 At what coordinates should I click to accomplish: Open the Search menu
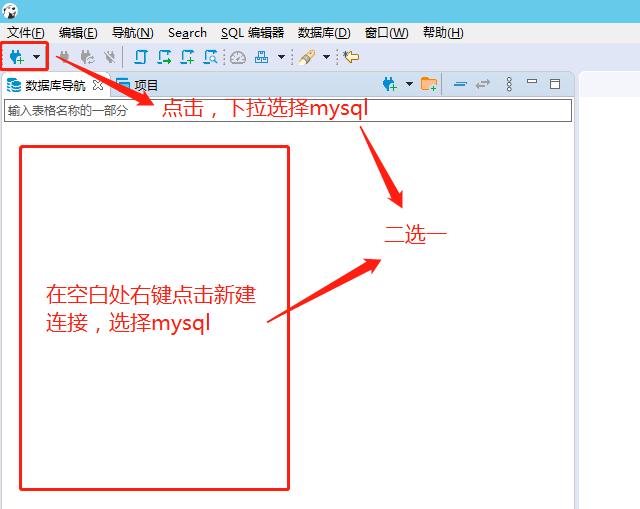[187, 33]
